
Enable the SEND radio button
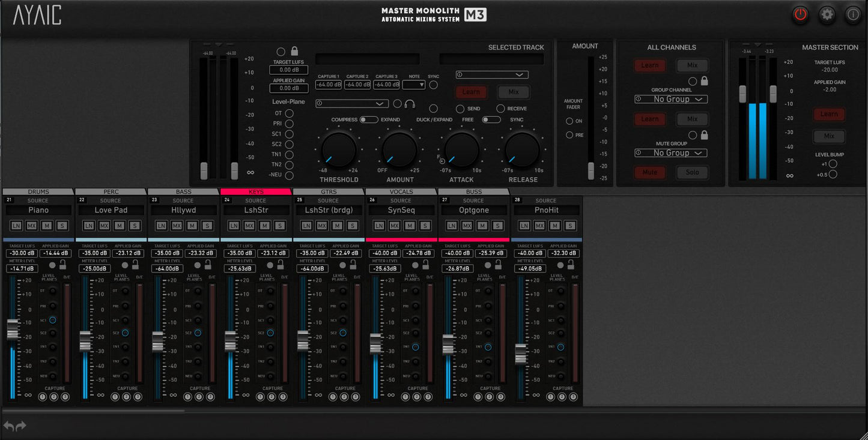coord(459,109)
